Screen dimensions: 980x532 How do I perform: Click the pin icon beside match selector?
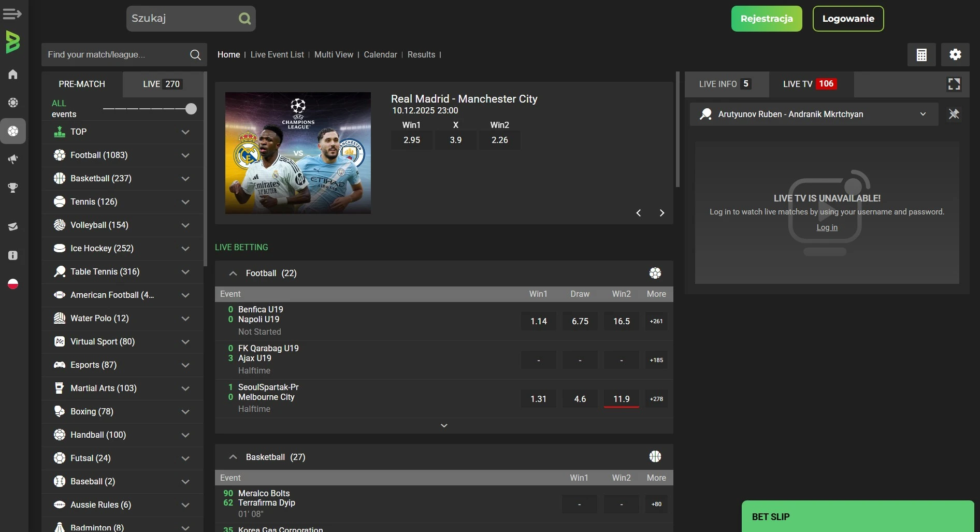pyautogui.click(x=954, y=114)
